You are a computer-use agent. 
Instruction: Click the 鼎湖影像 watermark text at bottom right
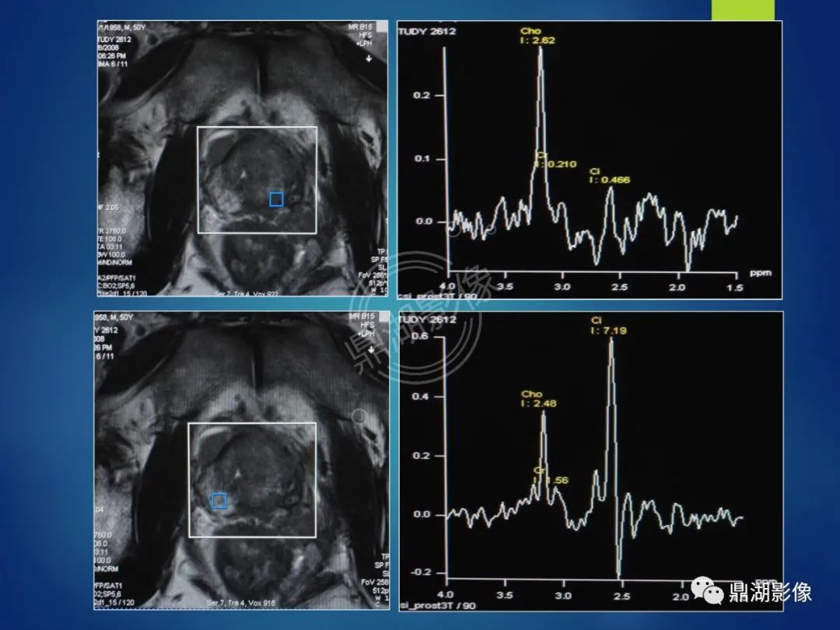[x=770, y=592]
